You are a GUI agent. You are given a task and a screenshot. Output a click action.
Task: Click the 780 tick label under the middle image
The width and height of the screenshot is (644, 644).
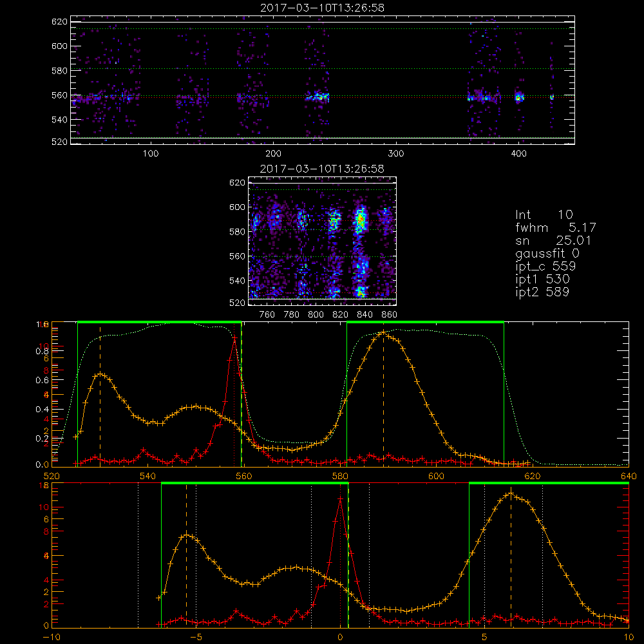(292, 315)
